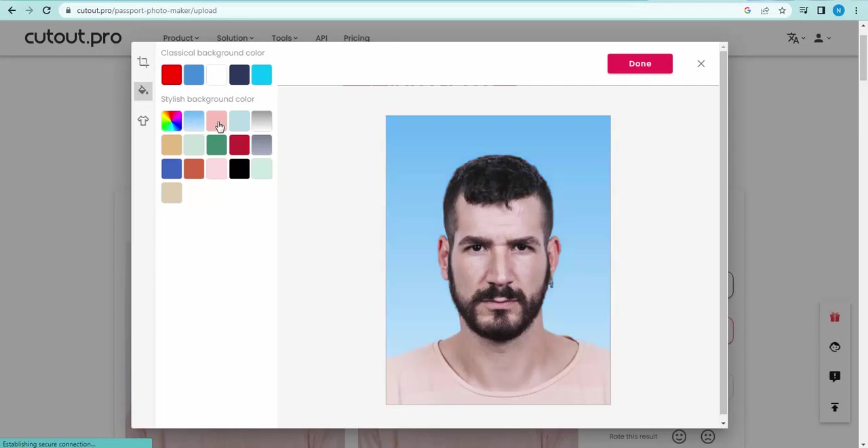The image size is (868, 448).
Task: Click the Done button
Action: [x=639, y=63]
